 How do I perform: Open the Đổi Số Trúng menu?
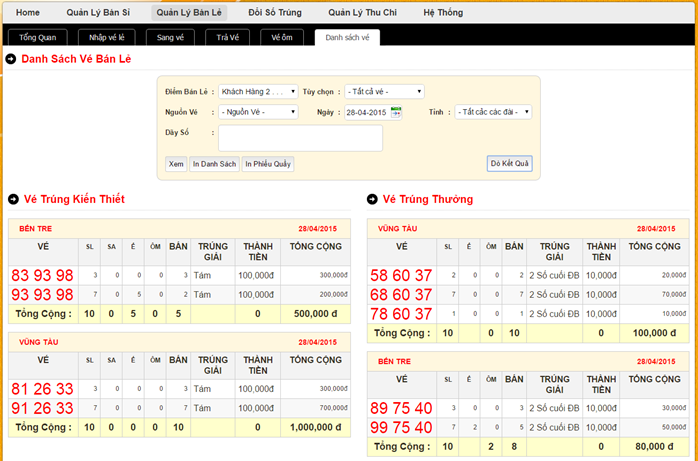[x=275, y=13]
